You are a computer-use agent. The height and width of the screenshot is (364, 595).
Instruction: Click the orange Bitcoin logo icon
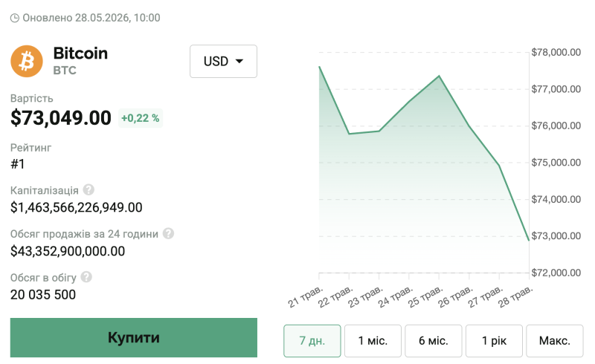pyautogui.click(x=27, y=61)
